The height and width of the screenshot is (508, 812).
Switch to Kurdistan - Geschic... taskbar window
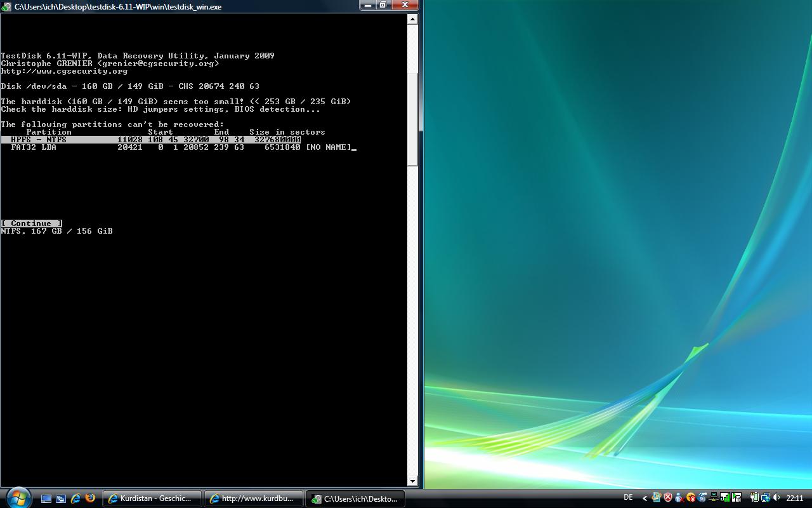(152, 498)
